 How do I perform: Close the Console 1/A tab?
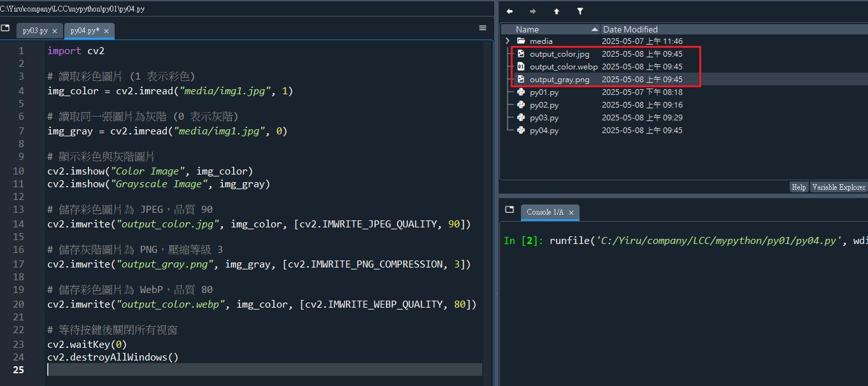[571, 213]
